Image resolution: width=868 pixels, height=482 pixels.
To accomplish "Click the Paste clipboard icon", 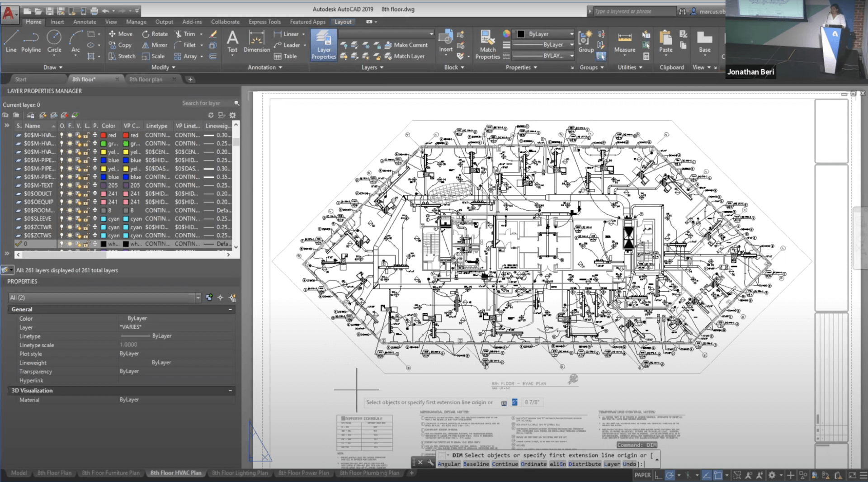I will pos(665,42).
